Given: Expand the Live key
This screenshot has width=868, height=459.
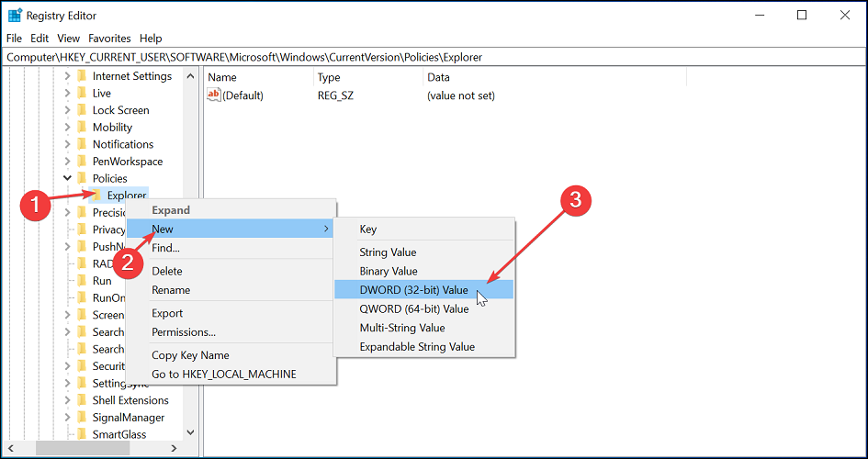Looking at the screenshot, I should click(68, 93).
